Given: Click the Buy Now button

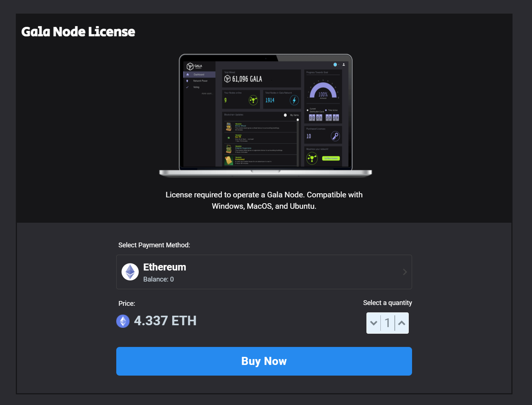Looking at the screenshot, I should 264,361.
